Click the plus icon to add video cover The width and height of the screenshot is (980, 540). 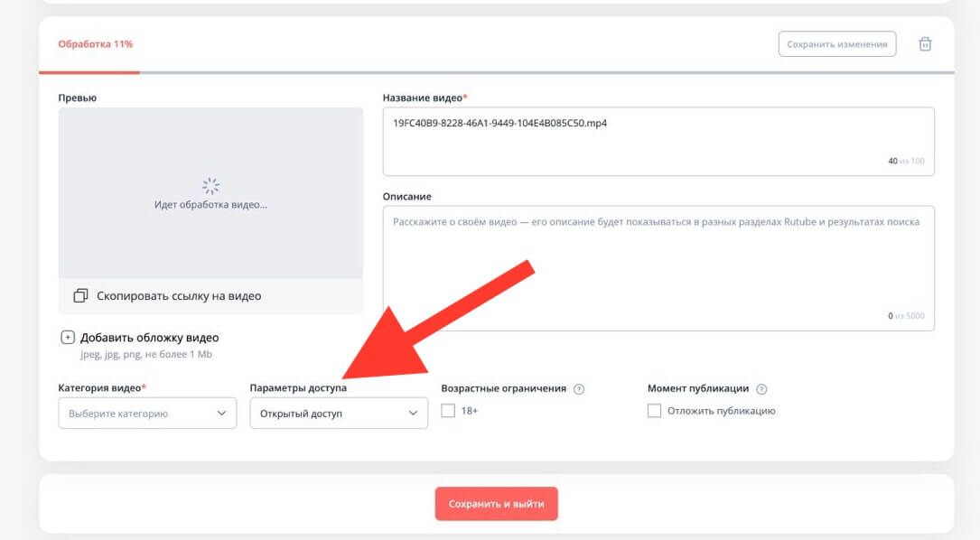pos(67,338)
